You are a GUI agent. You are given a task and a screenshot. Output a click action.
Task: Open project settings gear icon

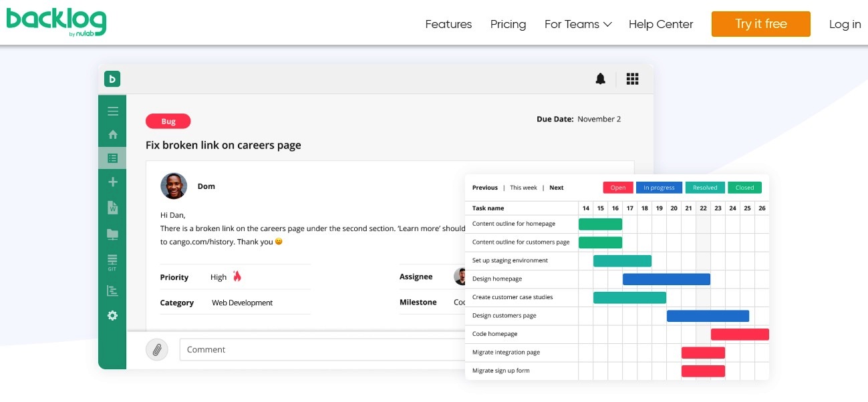point(112,316)
